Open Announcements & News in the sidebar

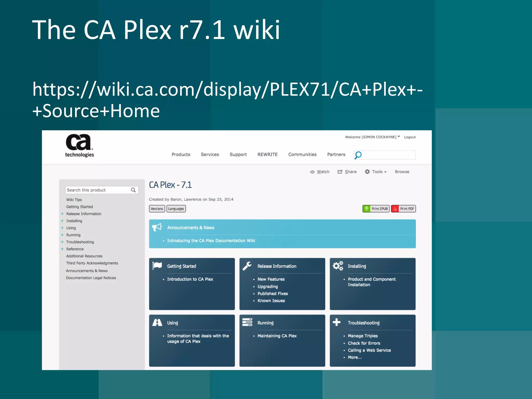pyautogui.click(x=87, y=271)
